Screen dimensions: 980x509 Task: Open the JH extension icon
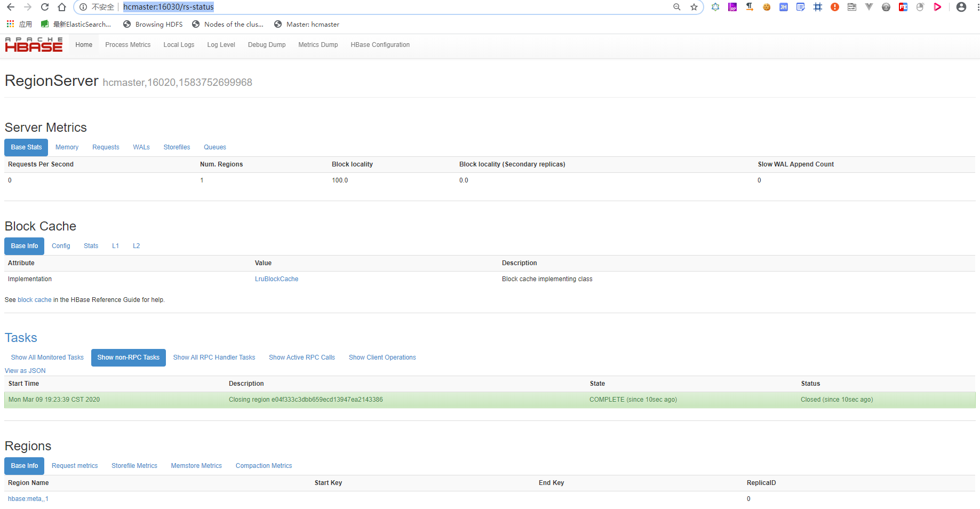pos(784,7)
